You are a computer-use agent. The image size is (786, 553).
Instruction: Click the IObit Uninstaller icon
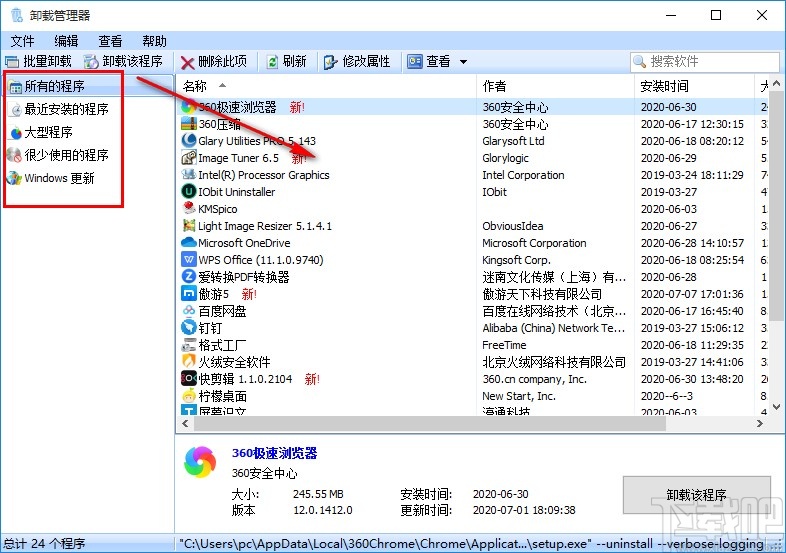189,192
